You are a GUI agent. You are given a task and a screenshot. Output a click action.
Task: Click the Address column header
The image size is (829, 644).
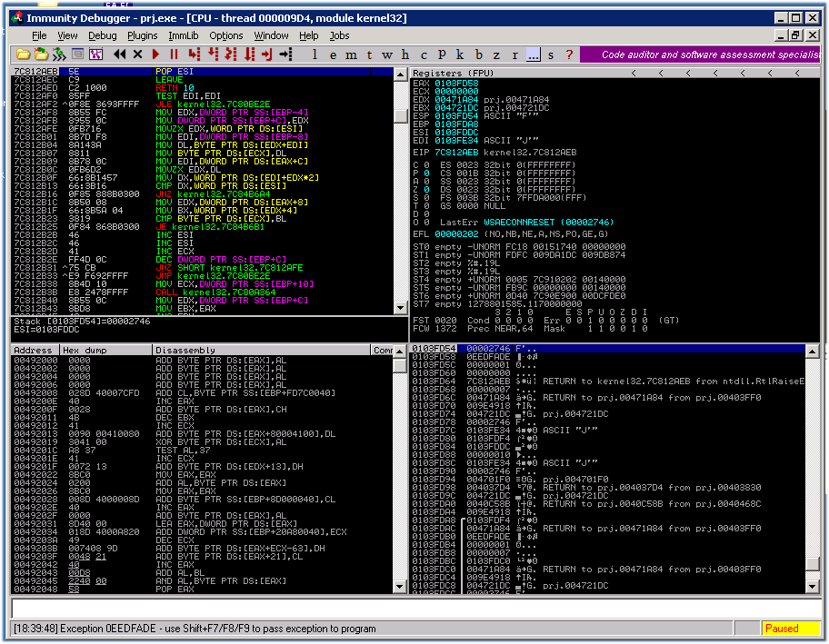pos(35,350)
